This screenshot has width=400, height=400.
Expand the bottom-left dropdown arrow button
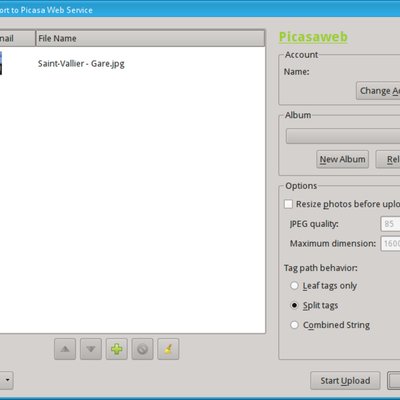(7, 380)
